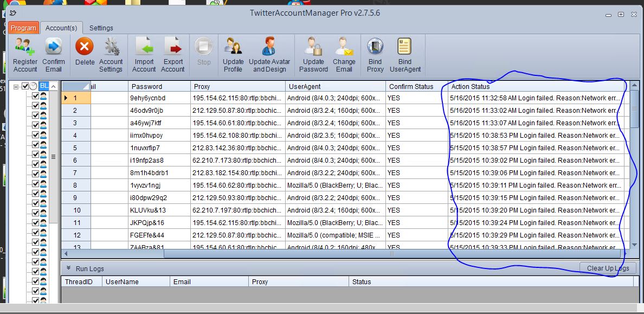Click the Stop toolbar icon
The image size is (644, 314).
tap(204, 47)
